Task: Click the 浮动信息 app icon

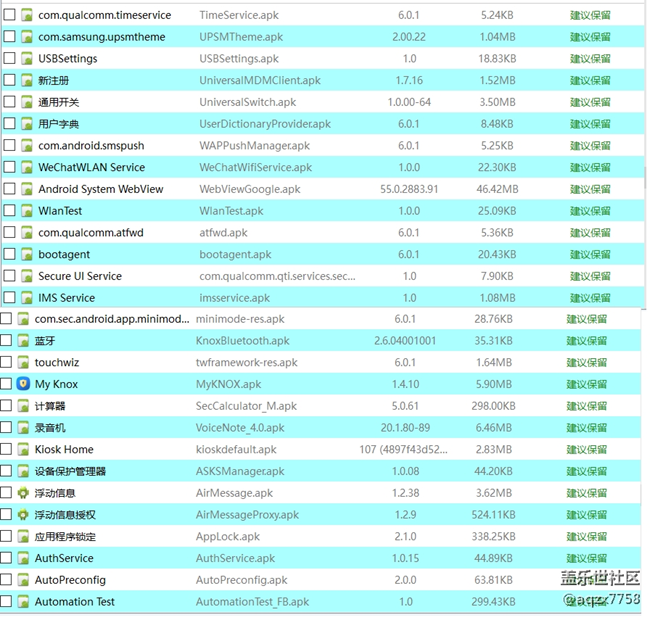Action: (x=23, y=493)
